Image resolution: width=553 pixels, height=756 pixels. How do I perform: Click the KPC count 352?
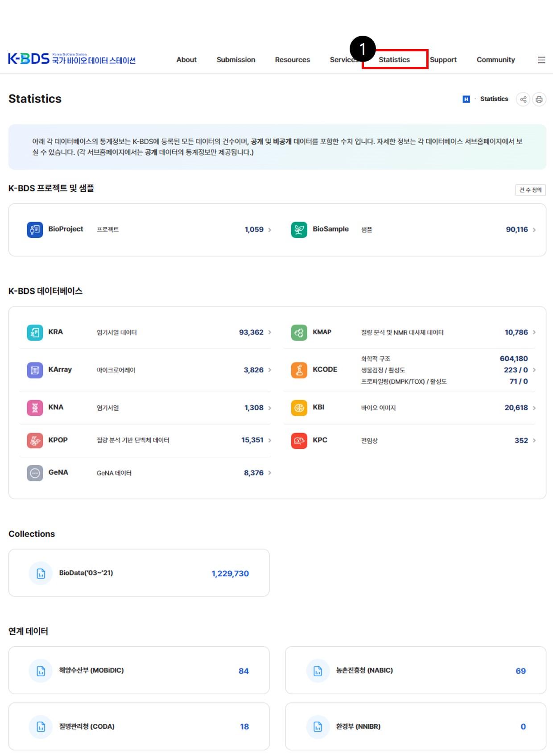pos(521,441)
